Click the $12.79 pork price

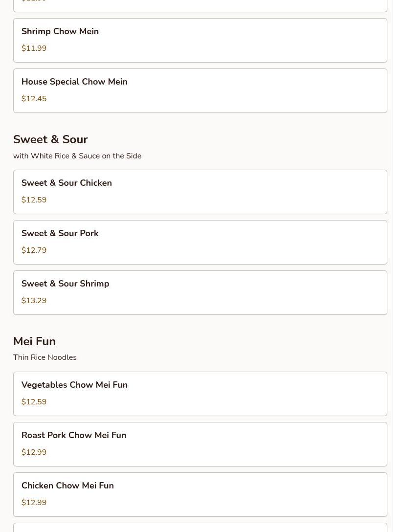click(34, 250)
